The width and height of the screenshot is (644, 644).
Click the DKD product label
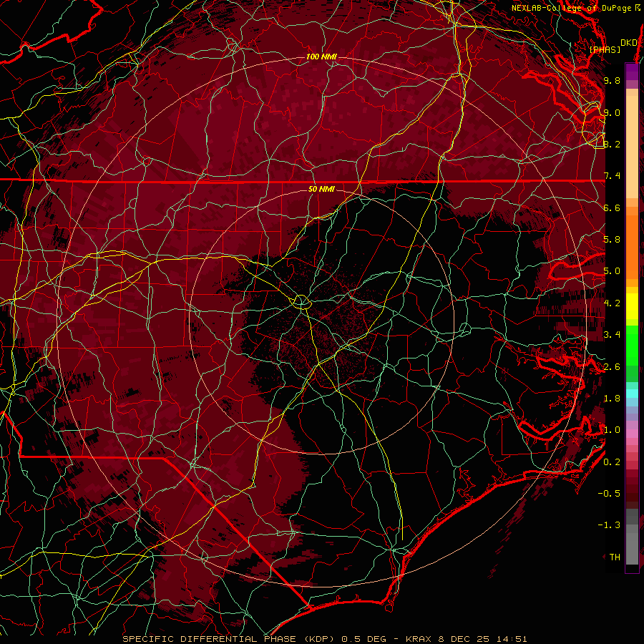tap(629, 43)
